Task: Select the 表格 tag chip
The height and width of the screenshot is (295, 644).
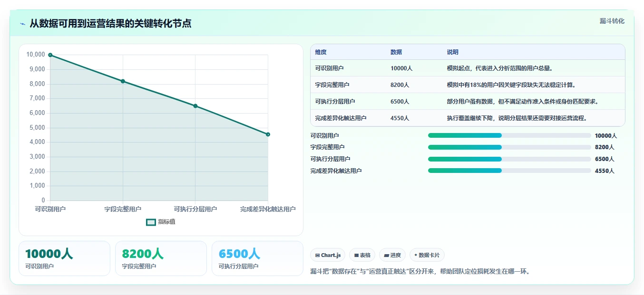Action: [x=362, y=255]
